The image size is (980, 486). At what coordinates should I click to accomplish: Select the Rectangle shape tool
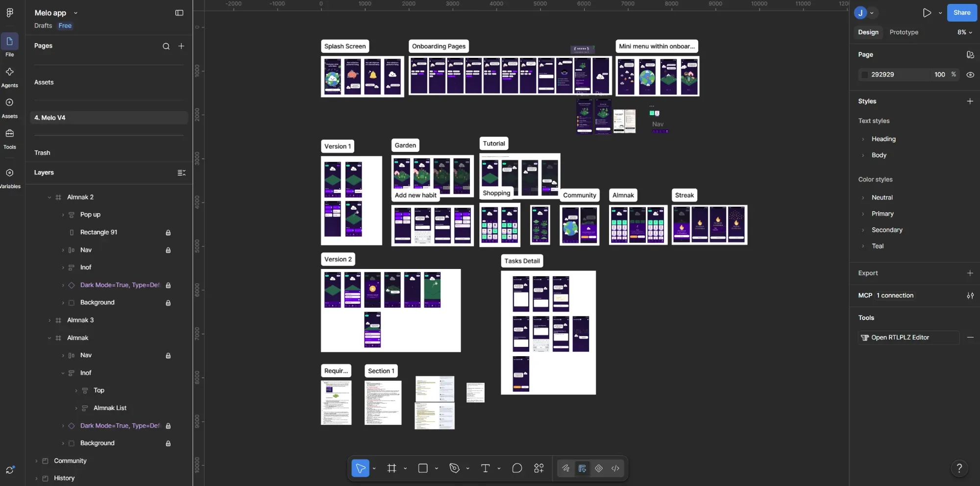click(423, 468)
